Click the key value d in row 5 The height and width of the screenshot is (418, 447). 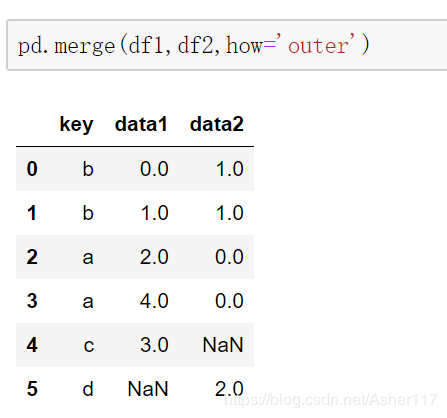coord(88,389)
